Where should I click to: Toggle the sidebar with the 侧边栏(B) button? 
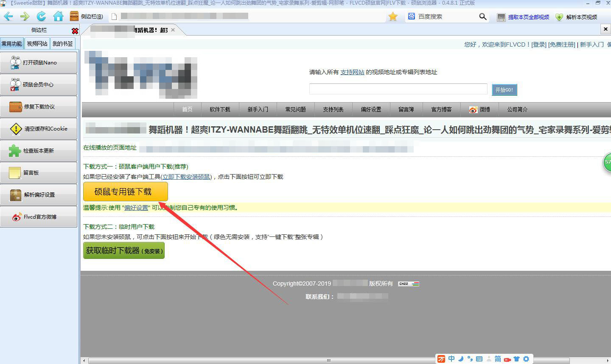pos(87,17)
